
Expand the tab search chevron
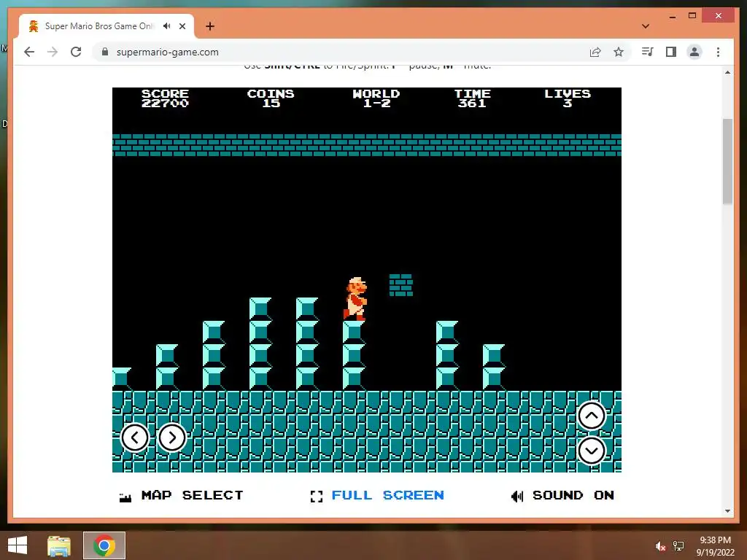(646, 26)
